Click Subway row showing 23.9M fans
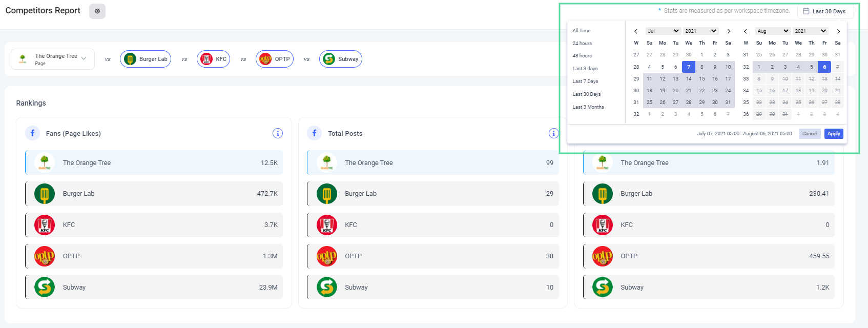The image size is (868, 328). click(154, 287)
